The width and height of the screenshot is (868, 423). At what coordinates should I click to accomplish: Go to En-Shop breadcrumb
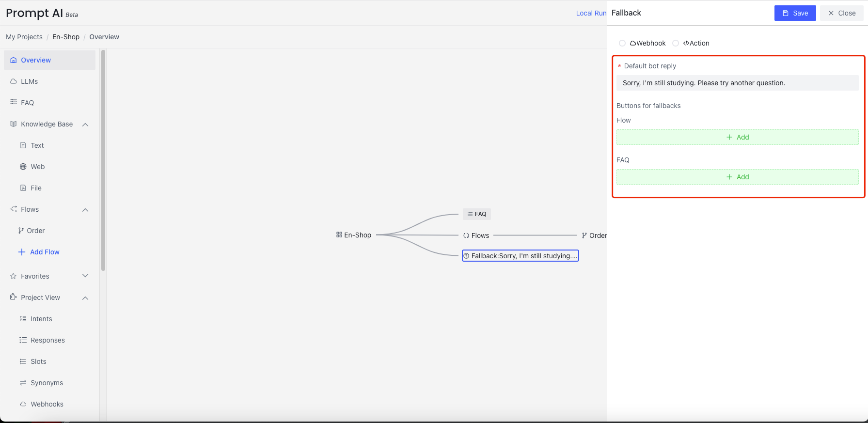66,37
